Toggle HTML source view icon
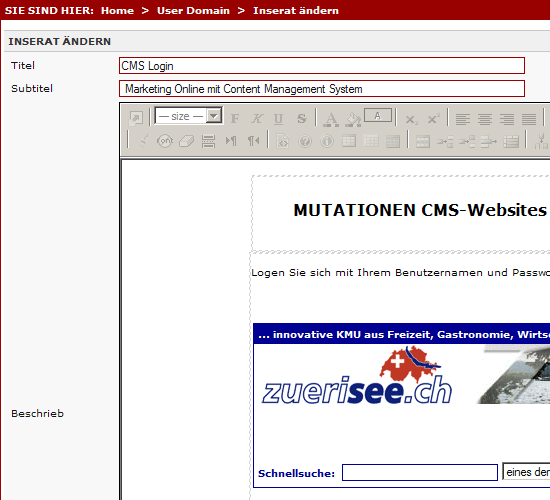The width and height of the screenshot is (550, 500). 283,141
